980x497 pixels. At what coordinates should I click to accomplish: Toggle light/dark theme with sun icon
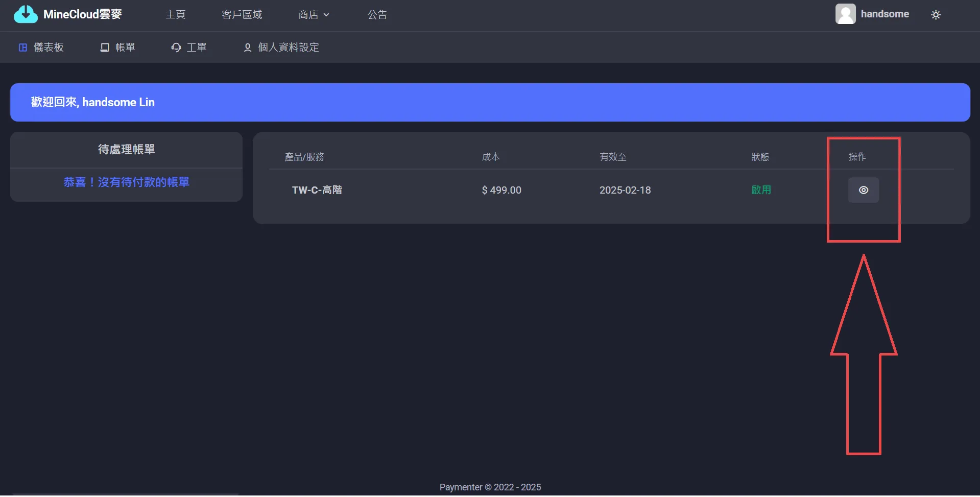[x=936, y=15]
